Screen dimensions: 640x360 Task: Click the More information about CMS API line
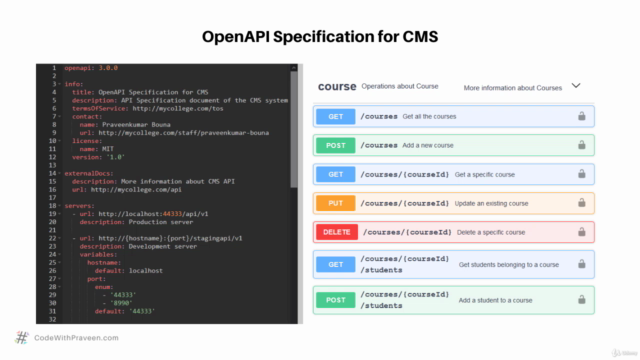pos(153,181)
